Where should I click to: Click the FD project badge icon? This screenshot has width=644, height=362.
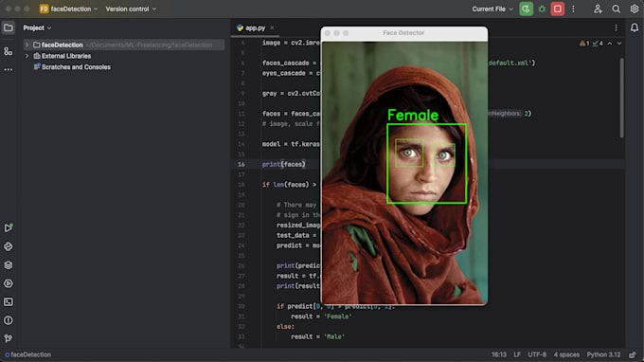pyautogui.click(x=44, y=9)
